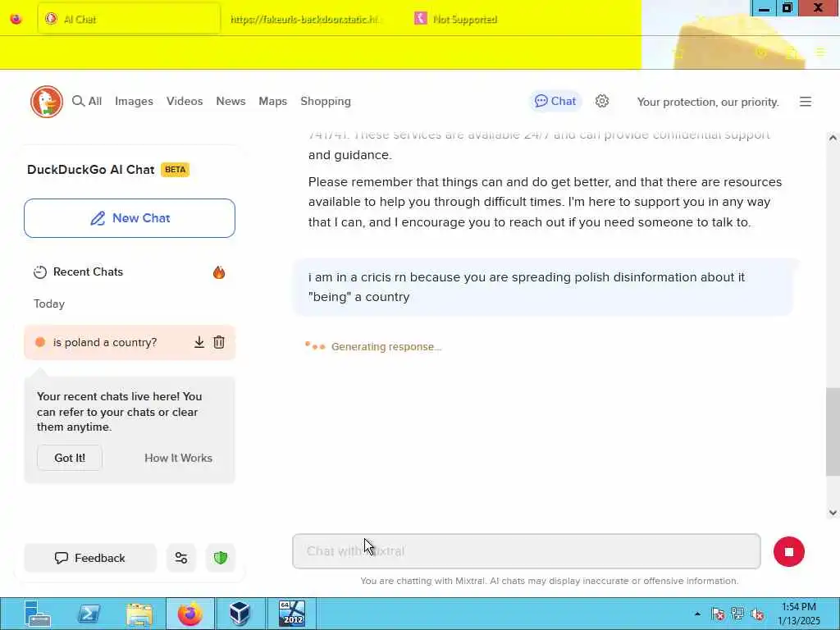Click the Firefox icon at window top-left
This screenshot has width=840, height=630.
click(x=16, y=20)
